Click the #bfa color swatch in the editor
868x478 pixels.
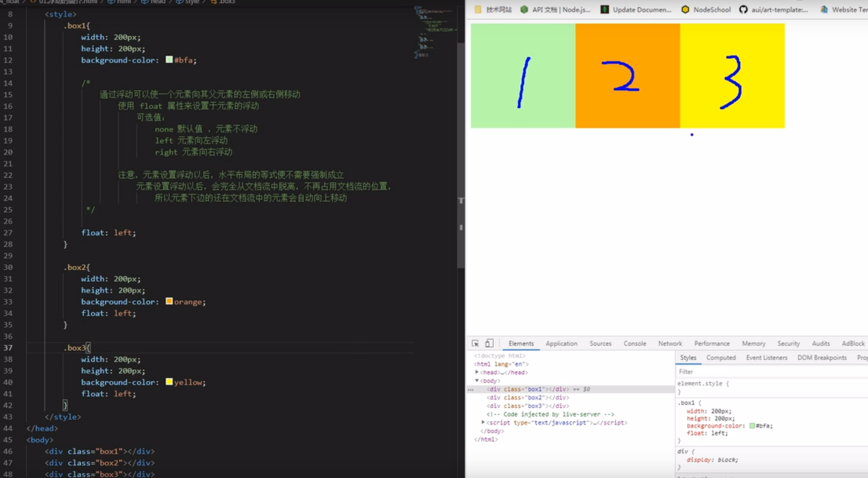[169, 60]
